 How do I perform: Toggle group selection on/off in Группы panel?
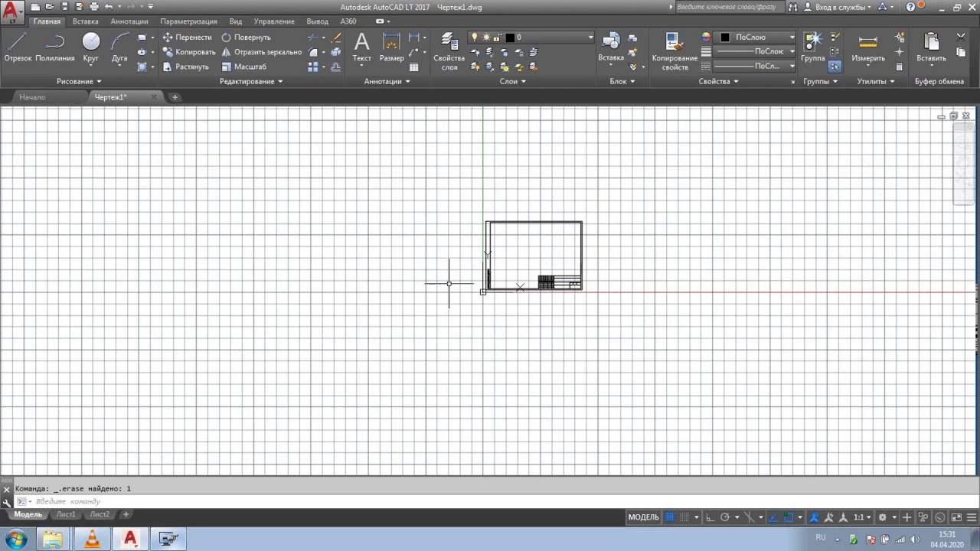pos(835,67)
